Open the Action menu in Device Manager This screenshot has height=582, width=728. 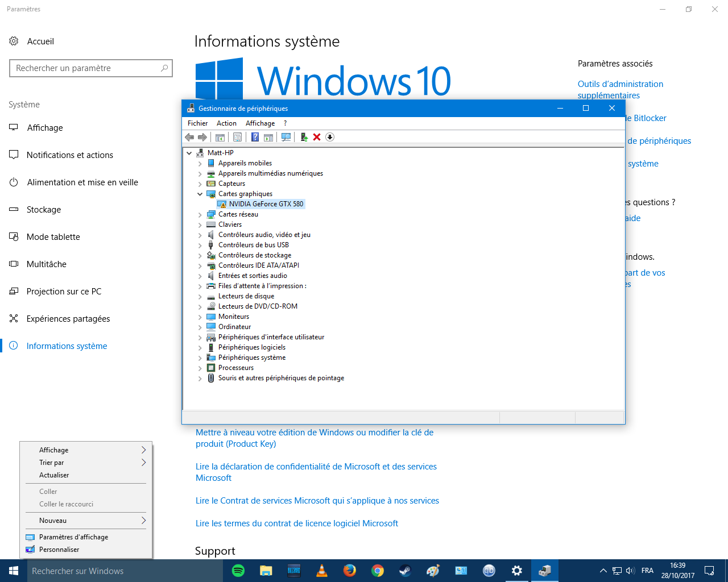(x=226, y=123)
